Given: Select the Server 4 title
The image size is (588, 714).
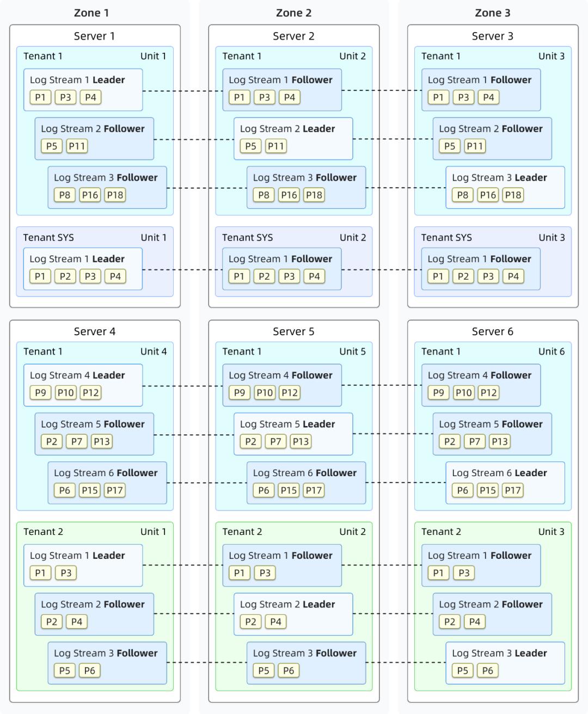Looking at the screenshot, I should point(94,331).
